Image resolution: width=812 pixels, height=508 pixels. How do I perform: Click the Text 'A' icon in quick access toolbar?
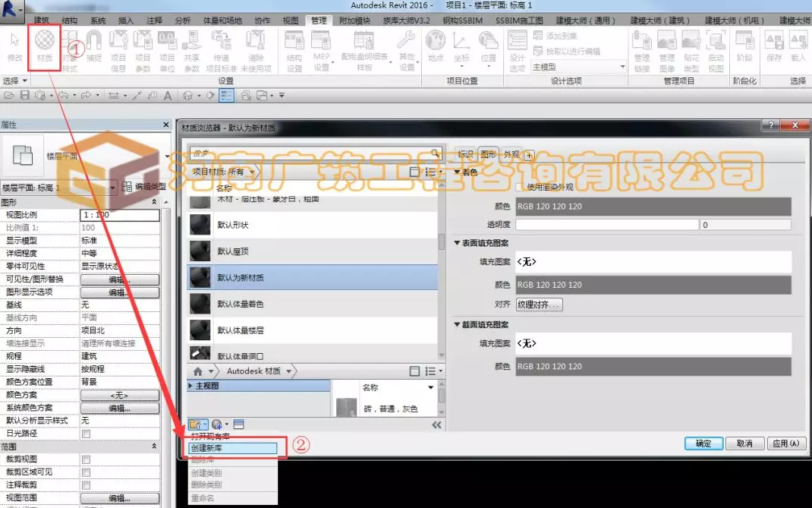[x=168, y=96]
